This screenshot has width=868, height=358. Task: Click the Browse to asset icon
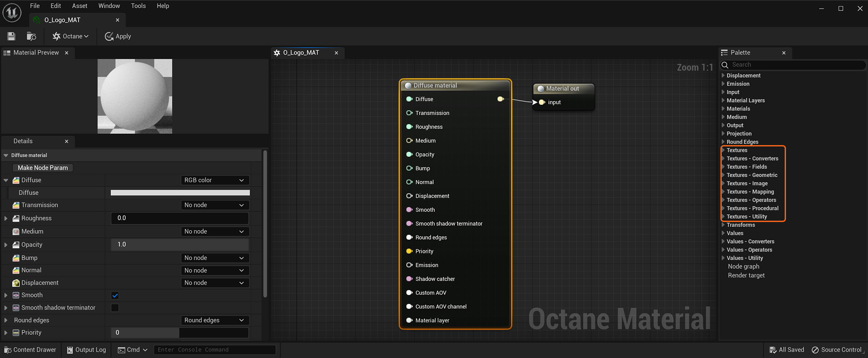(x=31, y=36)
